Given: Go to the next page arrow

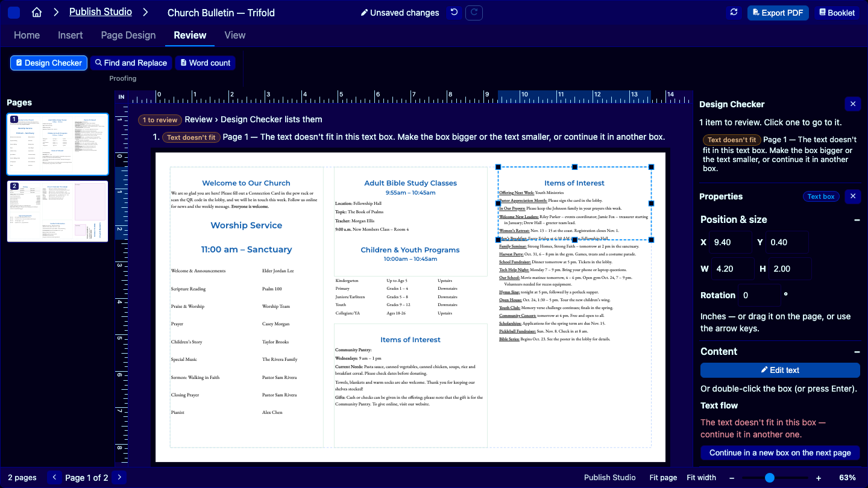Looking at the screenshot, I should 119,477.
